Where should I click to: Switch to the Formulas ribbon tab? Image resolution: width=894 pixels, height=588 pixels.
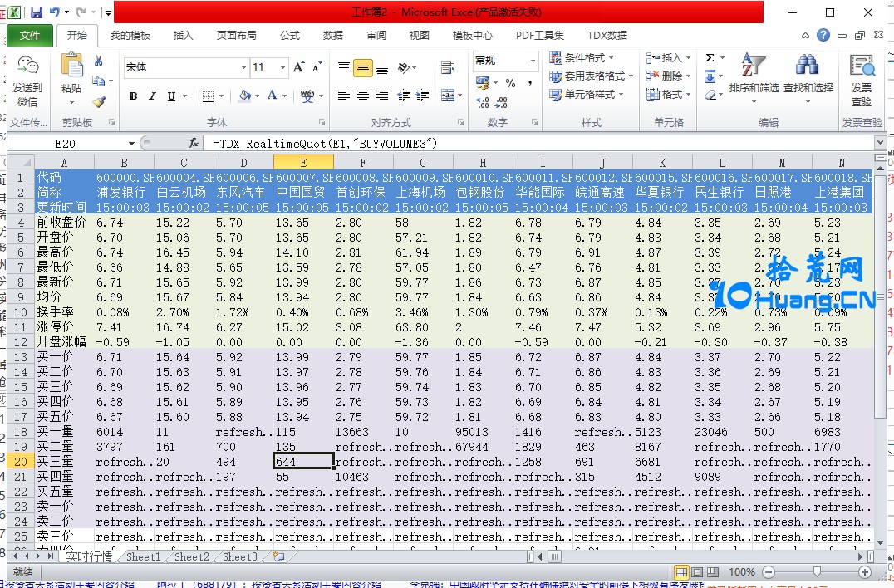click(x=290, y=36)
